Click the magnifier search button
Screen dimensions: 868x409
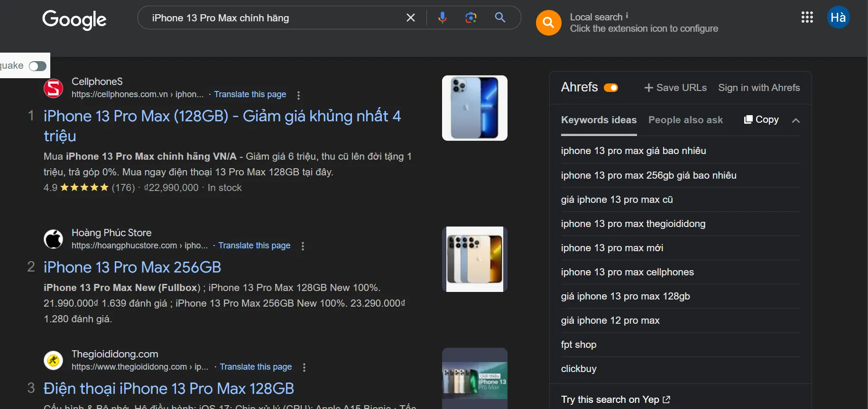click(x=500, y=18)
